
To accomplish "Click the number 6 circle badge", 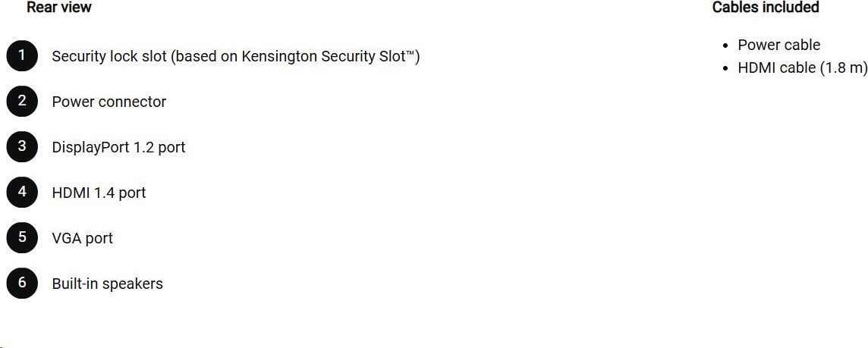I will click(x=22, y=283).
